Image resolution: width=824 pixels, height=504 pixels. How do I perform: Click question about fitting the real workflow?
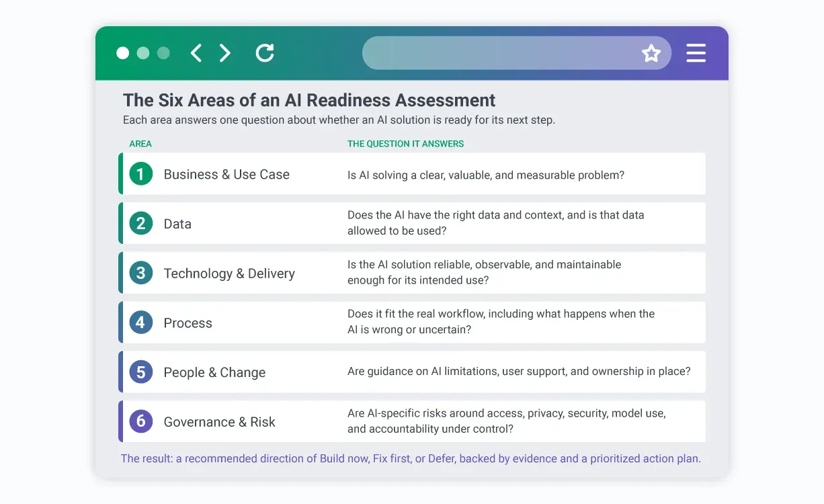pyautogui.click(x=501, y=322)
